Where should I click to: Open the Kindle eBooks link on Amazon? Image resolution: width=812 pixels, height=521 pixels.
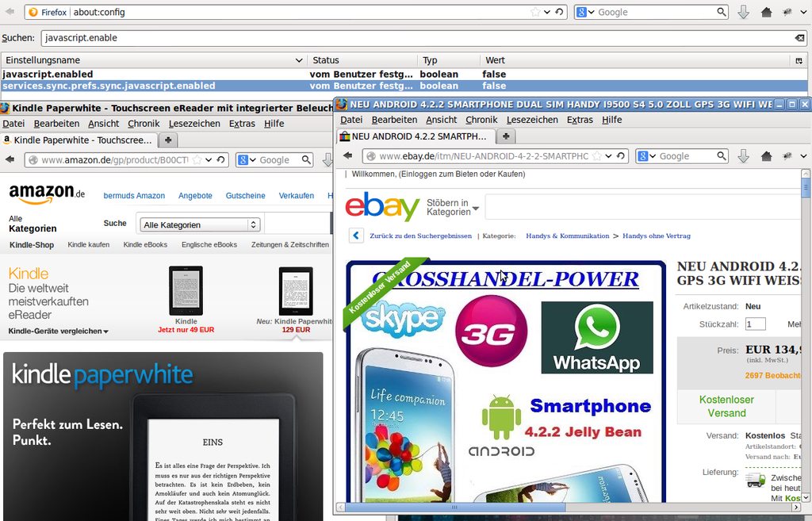click(145, 244)
